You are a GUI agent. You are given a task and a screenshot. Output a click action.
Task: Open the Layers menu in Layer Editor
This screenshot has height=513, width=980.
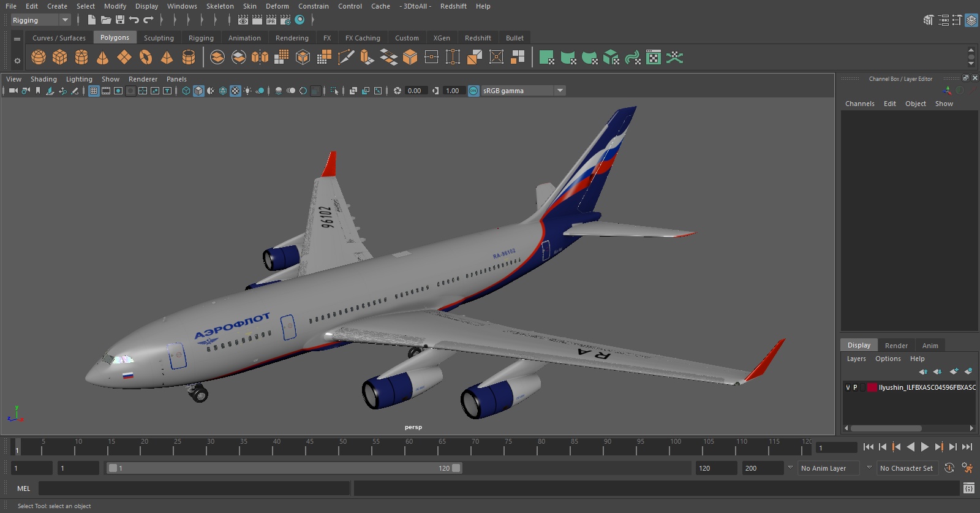(x=856, y=359)
